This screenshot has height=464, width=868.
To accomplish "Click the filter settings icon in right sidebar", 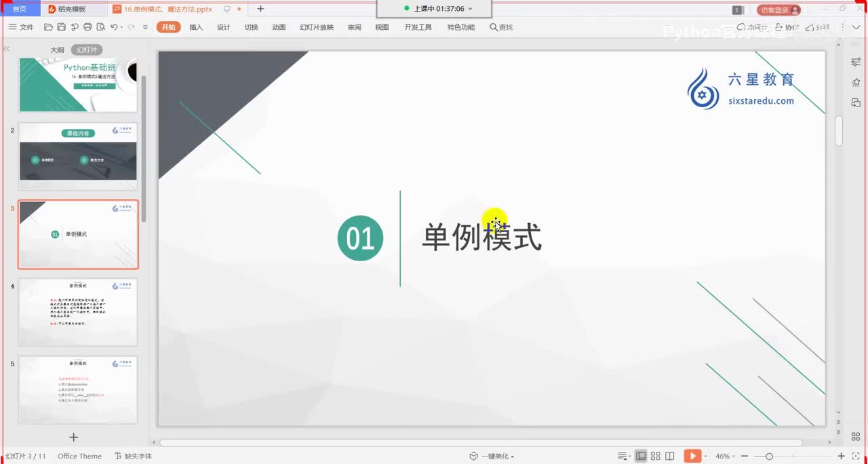I will tap(856, 62).
